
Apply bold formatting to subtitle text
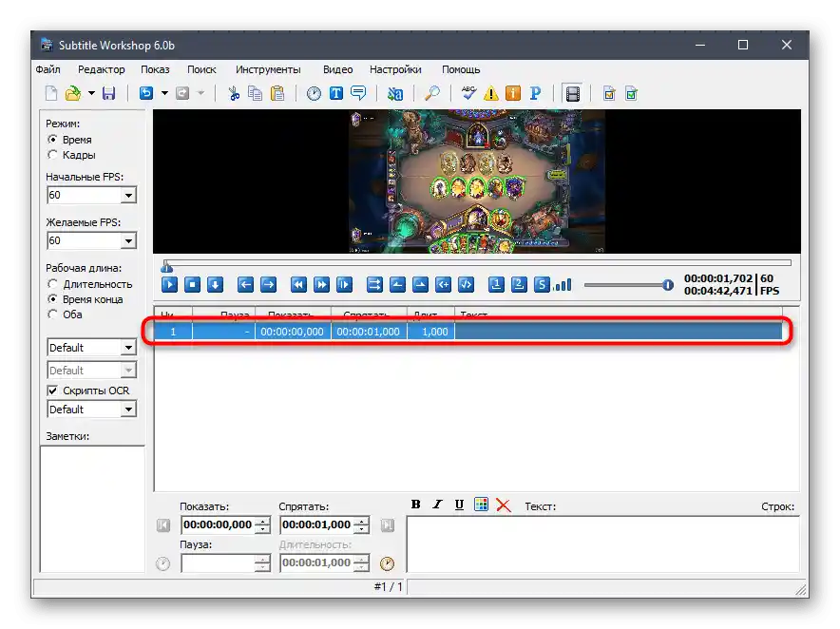[415, 505]
